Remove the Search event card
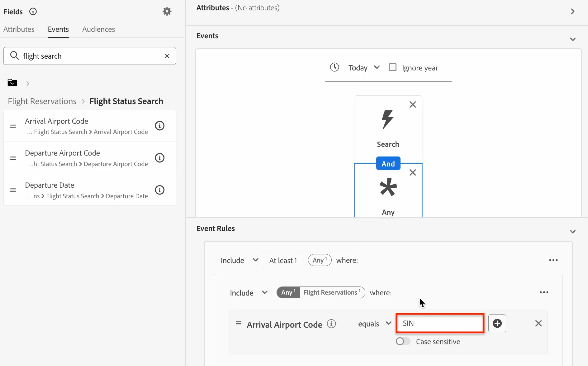Viewport: 588px width, 366px height. pos(413,104)
